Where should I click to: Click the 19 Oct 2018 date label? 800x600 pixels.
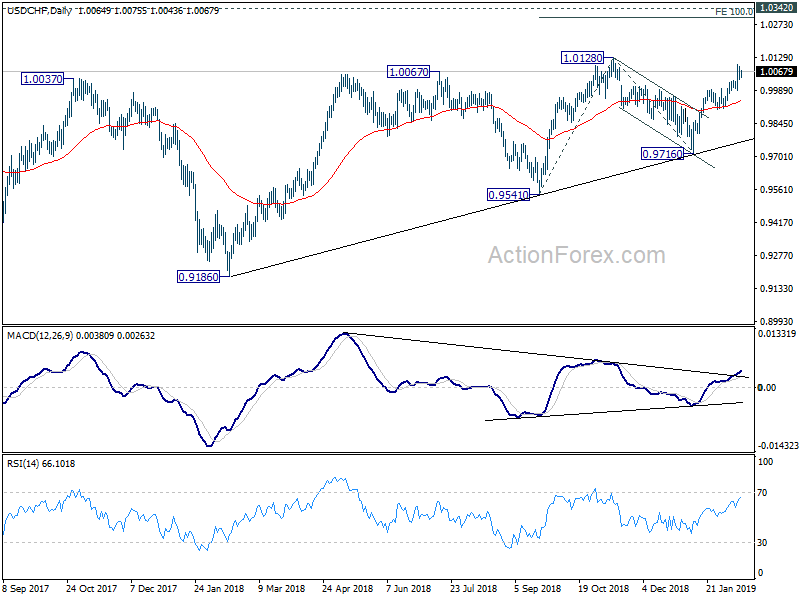point(604,588)
